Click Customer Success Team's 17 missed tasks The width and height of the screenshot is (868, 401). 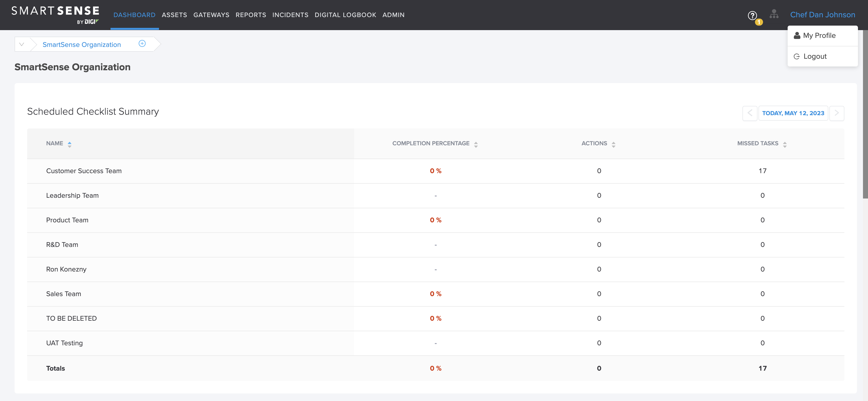(762, 171)
